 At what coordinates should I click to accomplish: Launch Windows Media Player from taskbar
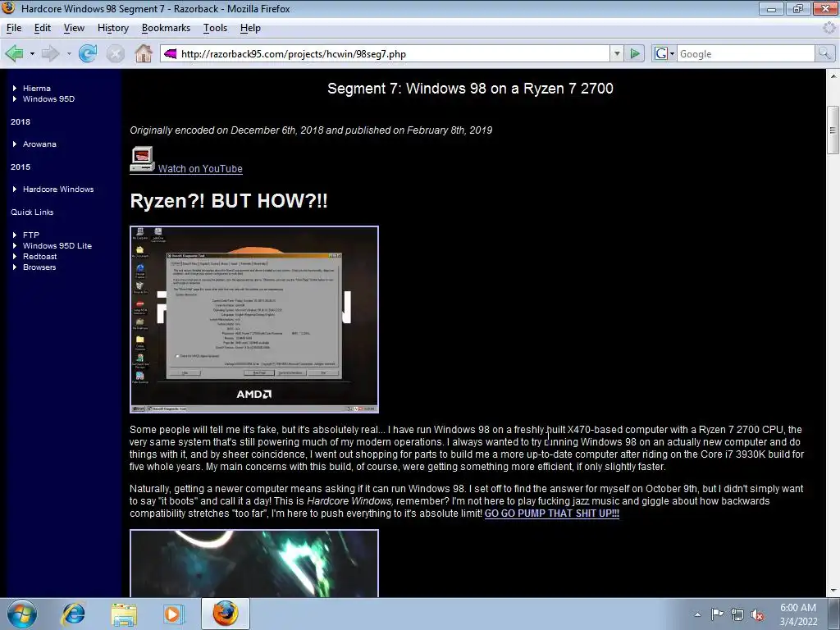tap(173, 614)
